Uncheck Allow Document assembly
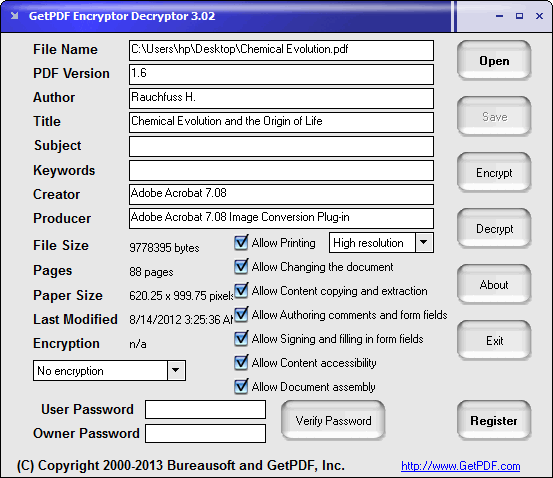The width and height of the screenshot is (553, 478). [241, 387]
